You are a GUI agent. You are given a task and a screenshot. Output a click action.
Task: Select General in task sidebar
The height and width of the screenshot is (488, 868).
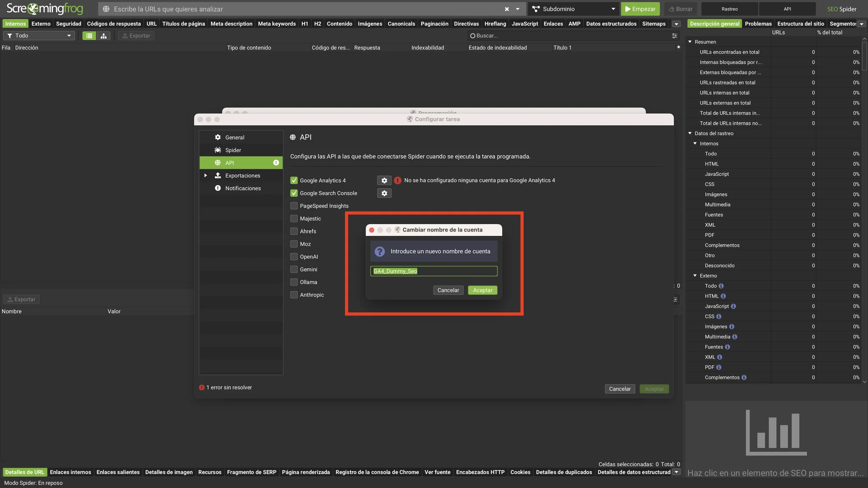coord(241,137)
